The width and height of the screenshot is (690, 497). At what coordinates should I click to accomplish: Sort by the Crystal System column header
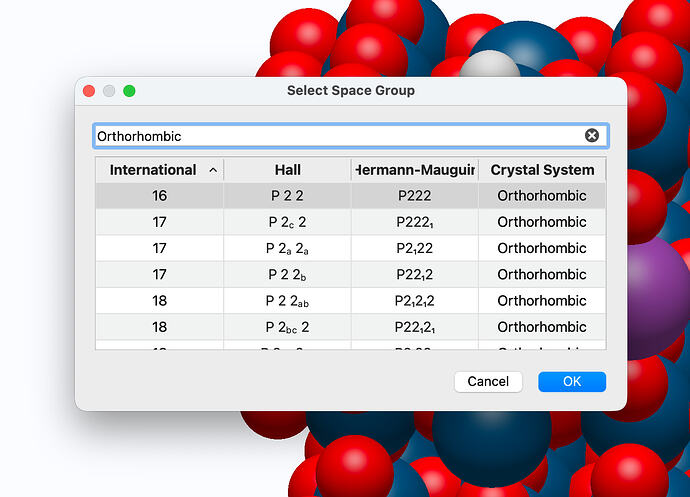pos(542,170)
